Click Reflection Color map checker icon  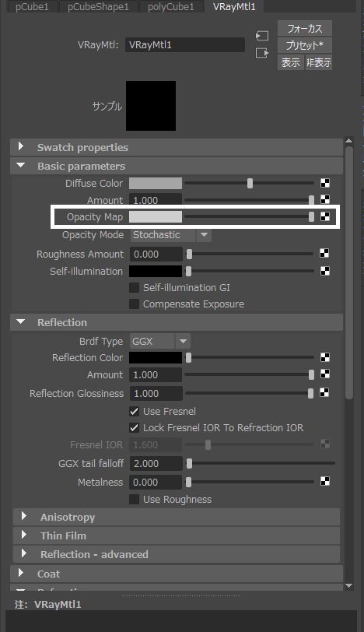click(325, 357)
